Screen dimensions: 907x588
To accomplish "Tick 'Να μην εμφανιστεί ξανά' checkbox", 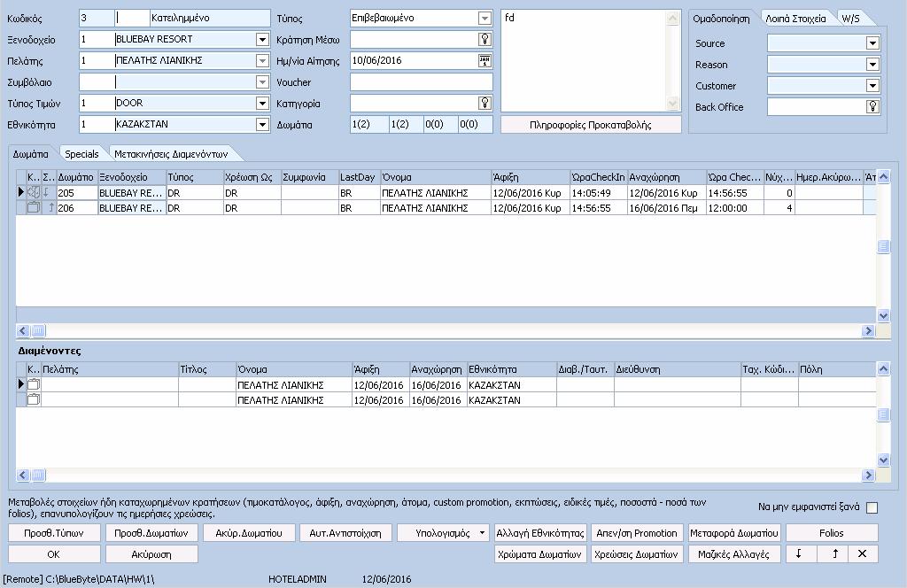I will point(872,507).
